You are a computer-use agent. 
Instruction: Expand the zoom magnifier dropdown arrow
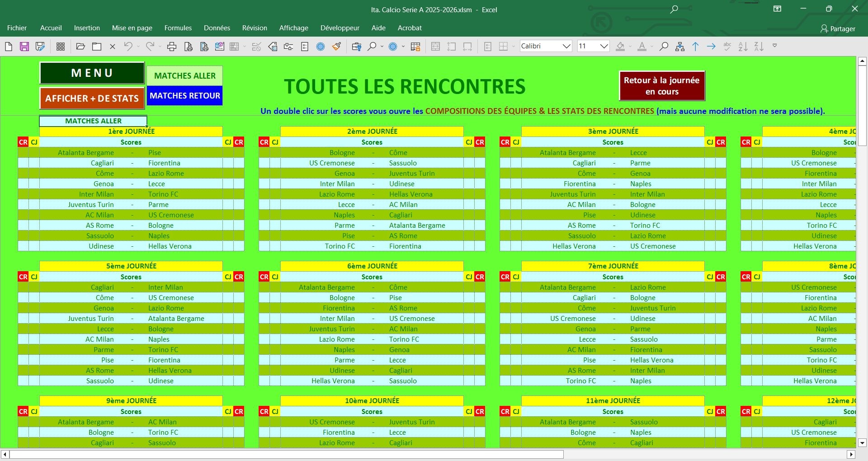click(382, 46)
